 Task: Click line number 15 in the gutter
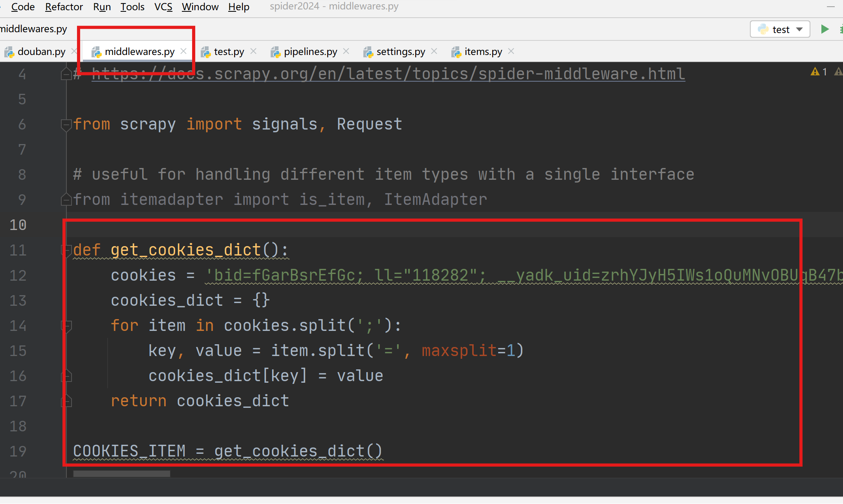(x=18, y=351)
